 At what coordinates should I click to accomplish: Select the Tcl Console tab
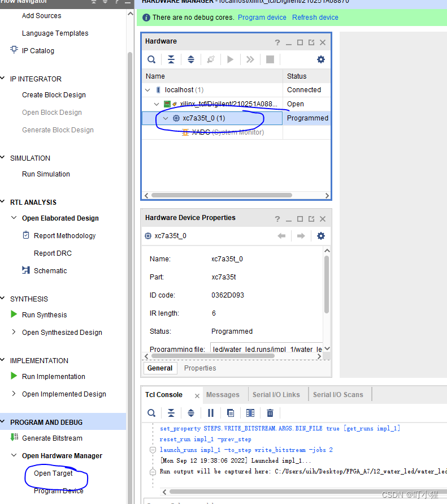164,395
